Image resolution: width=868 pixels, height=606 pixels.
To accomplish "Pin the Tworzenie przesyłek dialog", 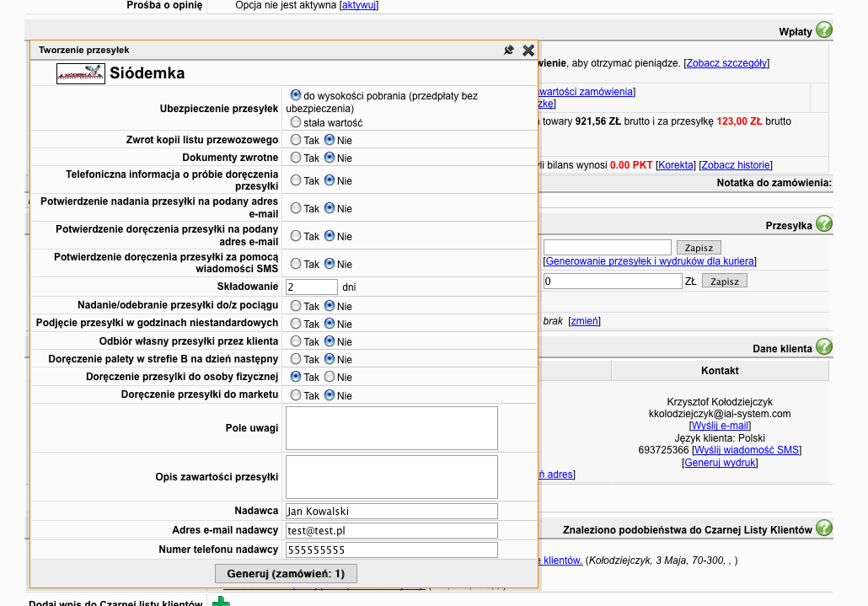I will [x=509, y=51].
